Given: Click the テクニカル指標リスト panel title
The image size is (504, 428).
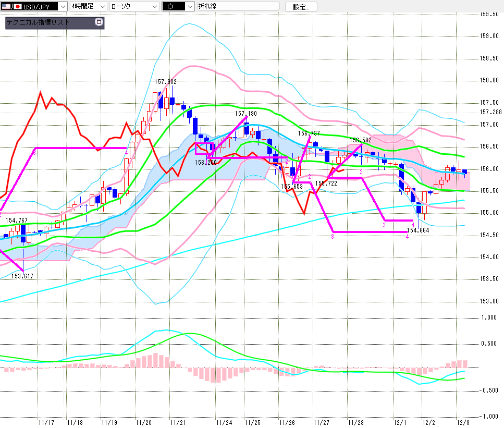Looking at the screenshot, I should (39, 22).
